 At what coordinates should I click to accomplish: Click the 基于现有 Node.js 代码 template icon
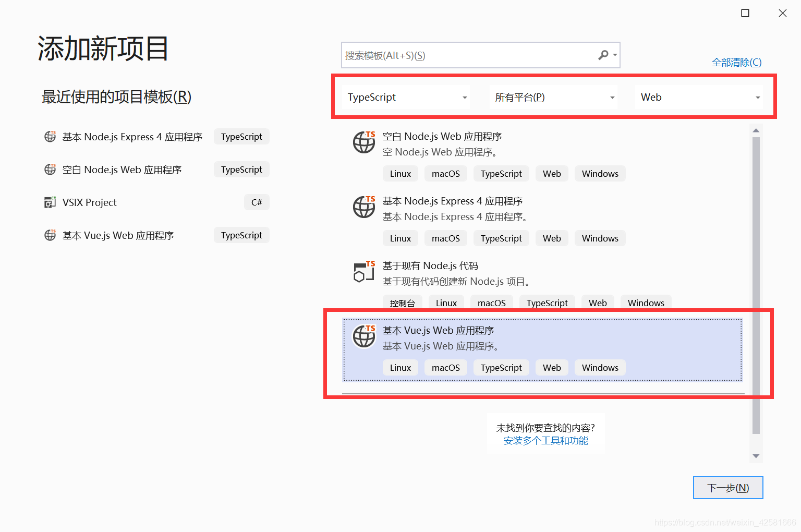[x=364, y=272]
